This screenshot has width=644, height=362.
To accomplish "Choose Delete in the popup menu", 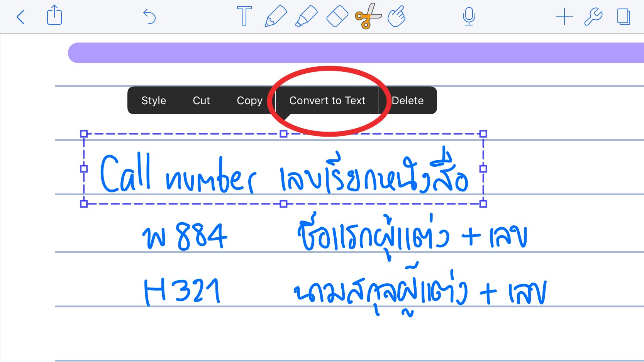I will [408, 100].
